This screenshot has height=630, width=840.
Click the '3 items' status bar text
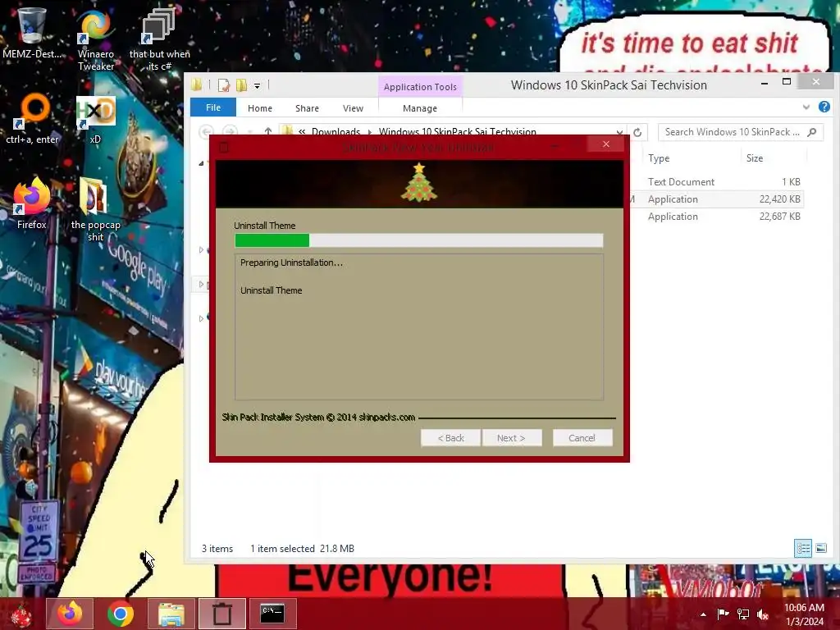click(217, 549)
